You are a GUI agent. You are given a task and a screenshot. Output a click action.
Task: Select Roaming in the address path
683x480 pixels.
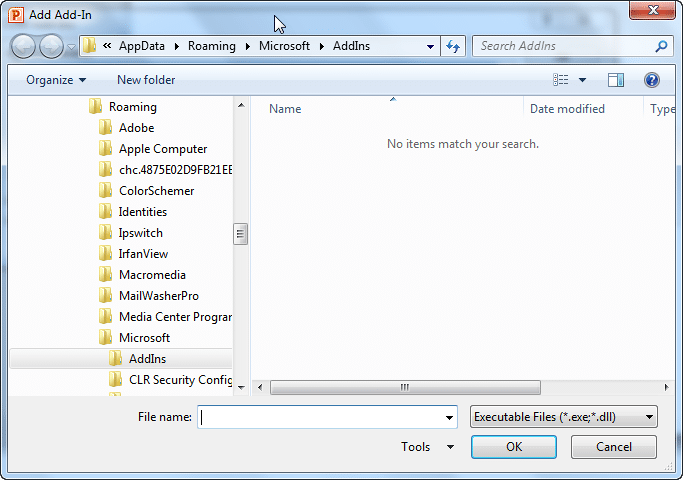(212, 46)
